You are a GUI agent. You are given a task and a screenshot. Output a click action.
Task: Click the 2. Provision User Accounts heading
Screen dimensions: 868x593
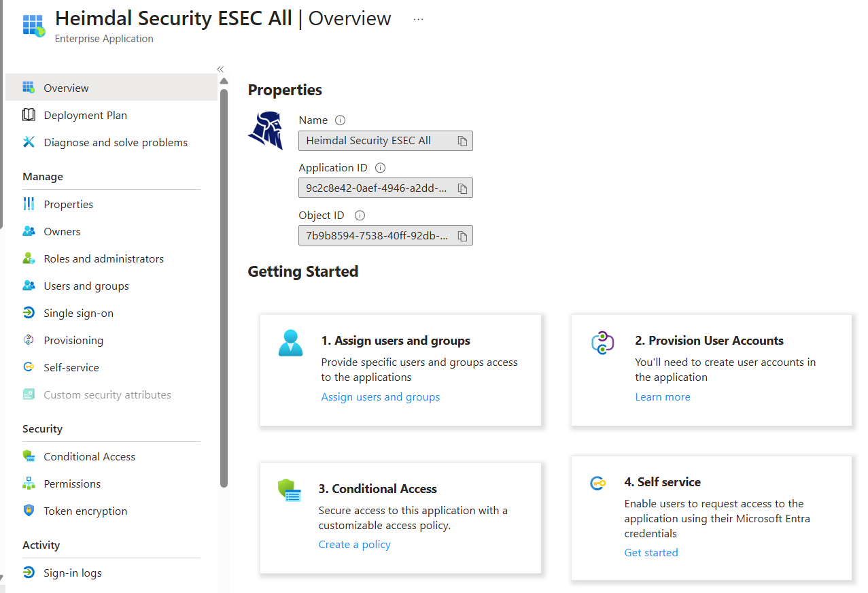click(x=709, y=341)
